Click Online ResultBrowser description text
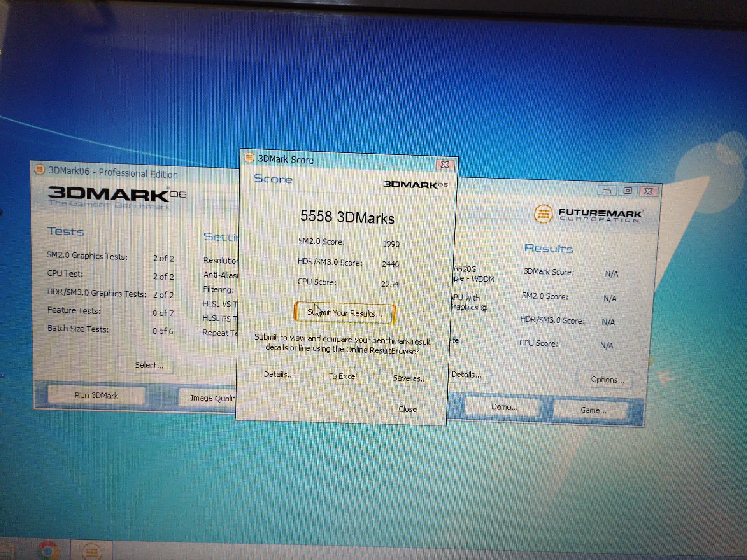Image resolution: width=747 pixels, height=560 pixels. 342,344
